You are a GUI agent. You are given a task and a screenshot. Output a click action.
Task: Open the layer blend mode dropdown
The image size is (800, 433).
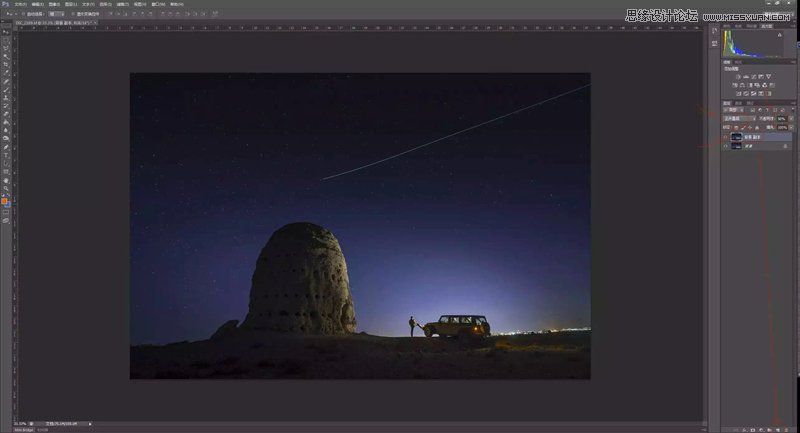coord(740,119)
